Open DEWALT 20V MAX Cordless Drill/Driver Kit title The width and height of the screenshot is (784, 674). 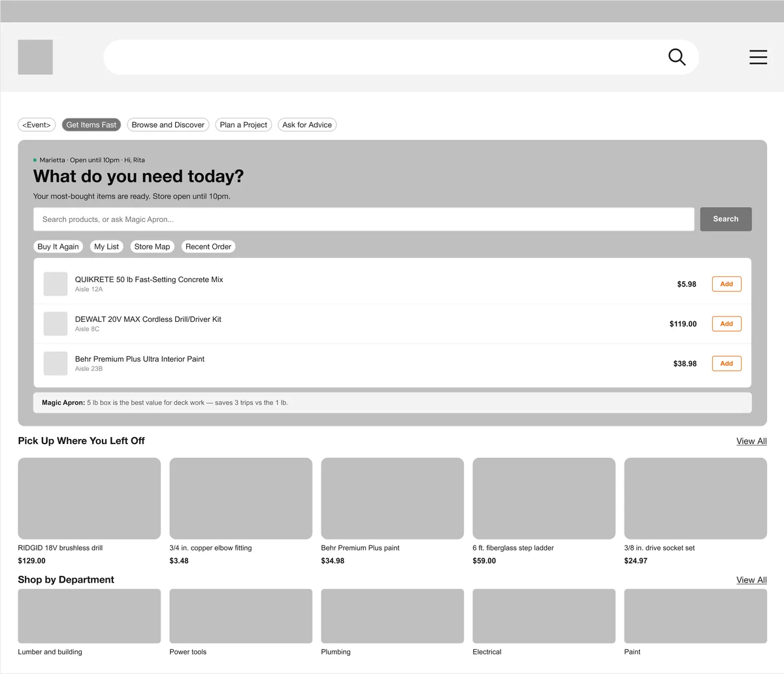(148, 319)
